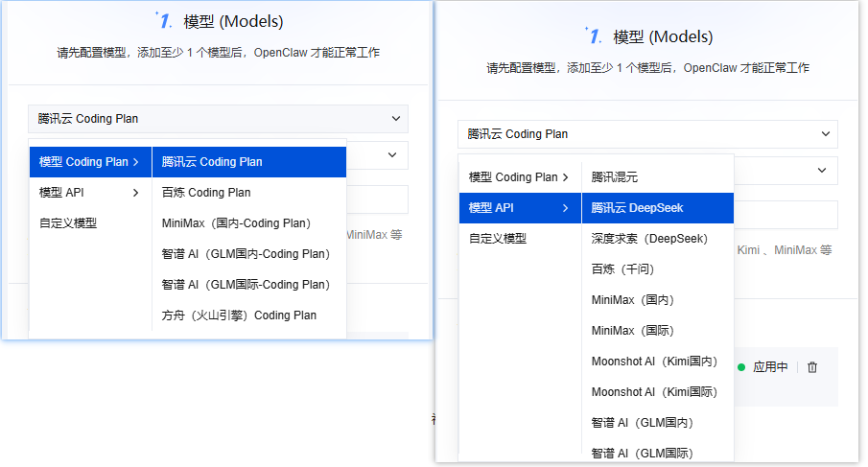Click chevron next to 模型 Coding Plan in right menu
Viewport: 868px width, 467px height.
coord(565,177)
